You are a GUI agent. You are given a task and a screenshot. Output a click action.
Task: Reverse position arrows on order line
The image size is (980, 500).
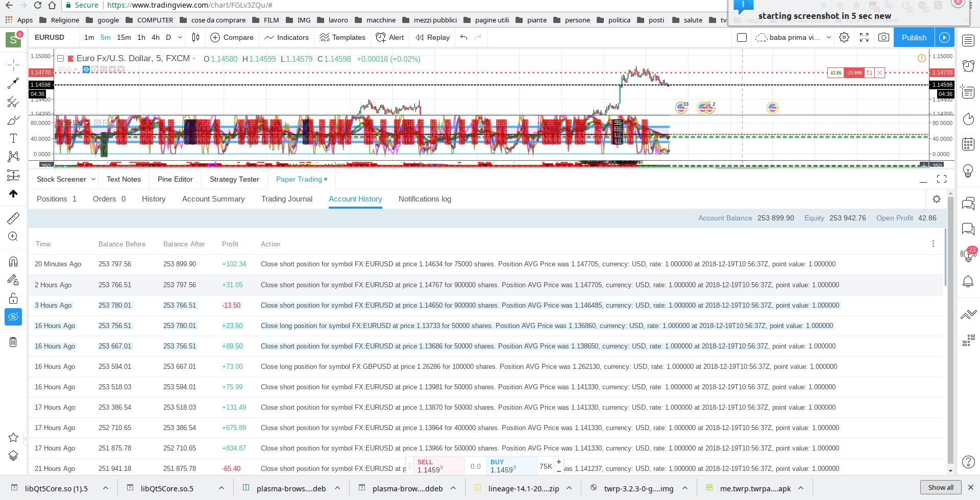click(x=870, y=72)
